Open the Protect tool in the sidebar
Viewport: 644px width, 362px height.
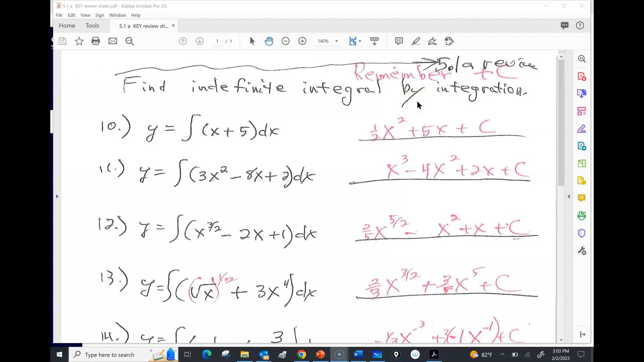tap(582, 233)
